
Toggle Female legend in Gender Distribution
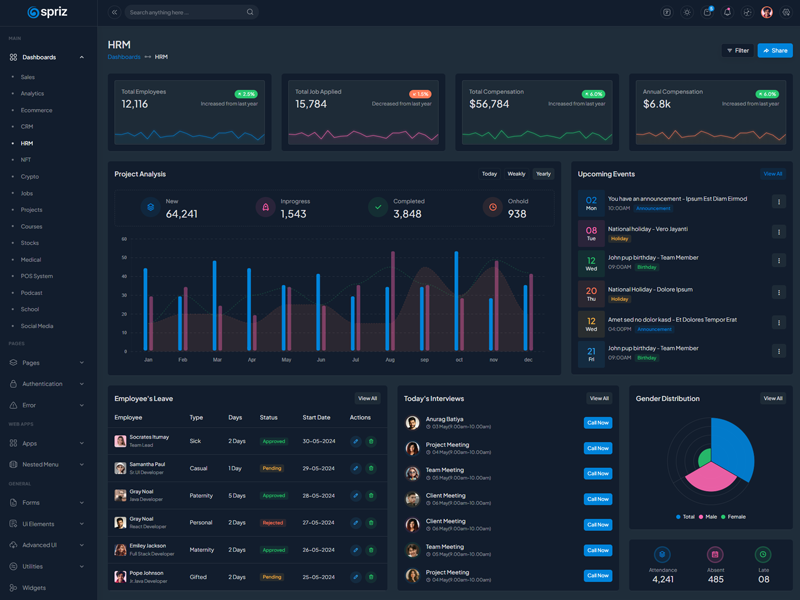pos(733,517)
